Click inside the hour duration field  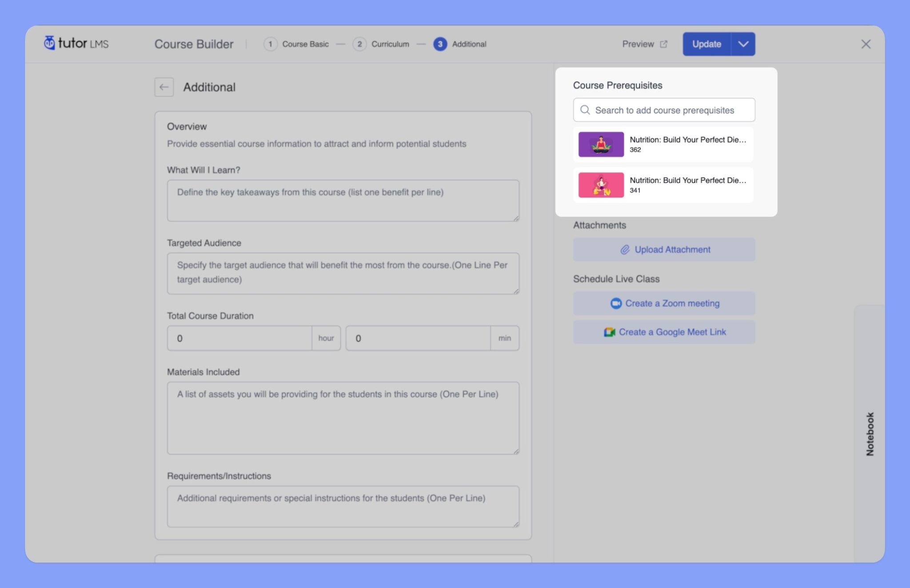point(240,338)
